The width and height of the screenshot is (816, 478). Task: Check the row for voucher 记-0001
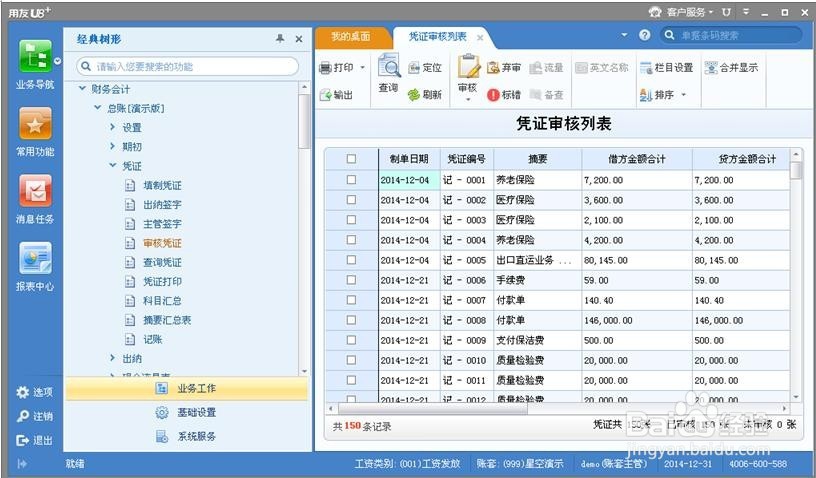pyautogui.click(x=351, y=179)
